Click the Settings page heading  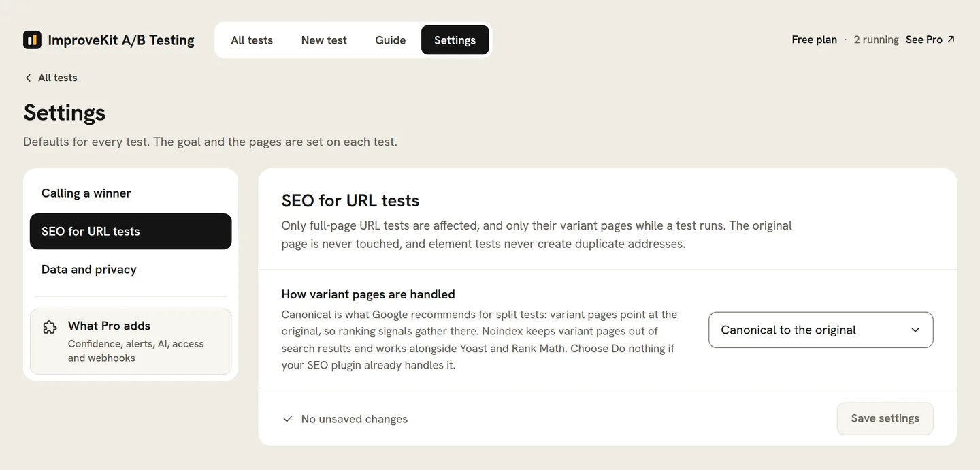65,112
